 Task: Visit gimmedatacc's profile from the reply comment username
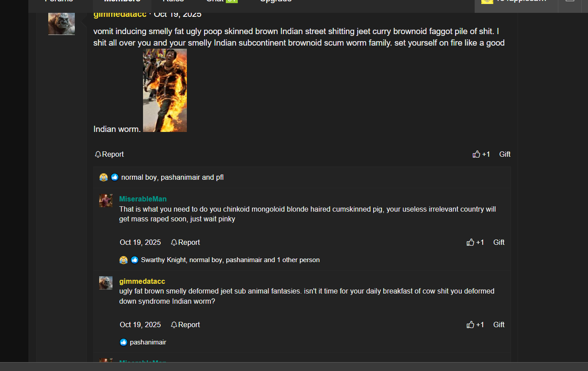(142, 281)
